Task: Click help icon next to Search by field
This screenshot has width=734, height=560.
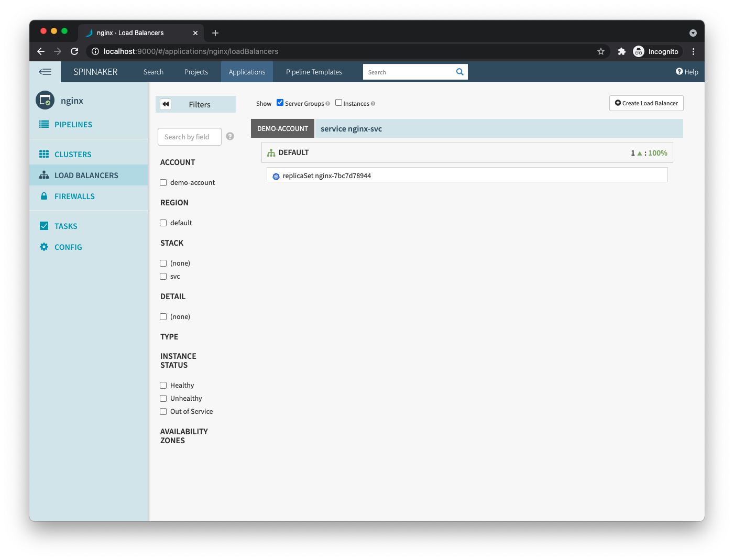Action: (230, 136)
